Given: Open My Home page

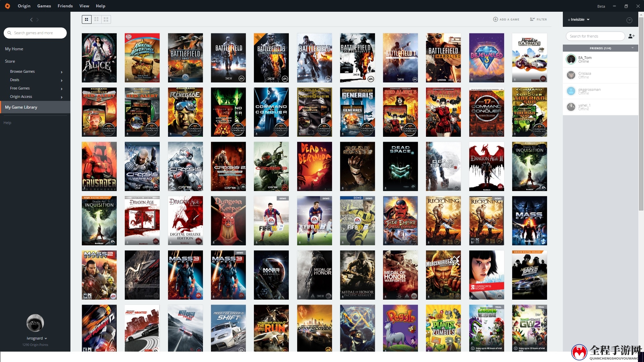Looking at the screenshot, I should (x=14, y=49).
